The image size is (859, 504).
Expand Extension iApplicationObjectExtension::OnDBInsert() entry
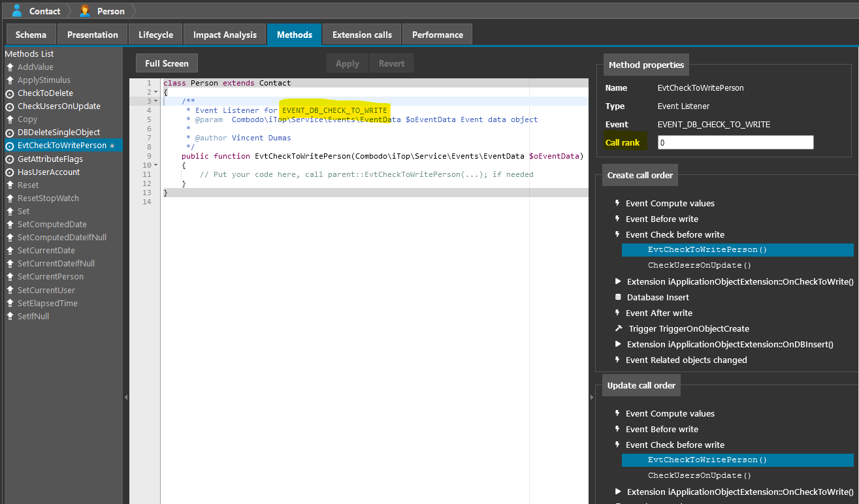(618, 344)
